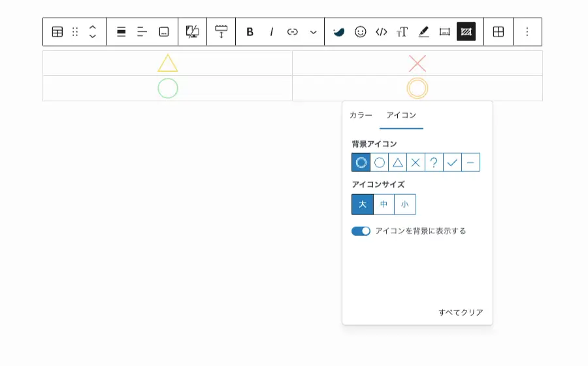
Task: Toggle アイコンを背景に表示する switch
Action: 361,231
